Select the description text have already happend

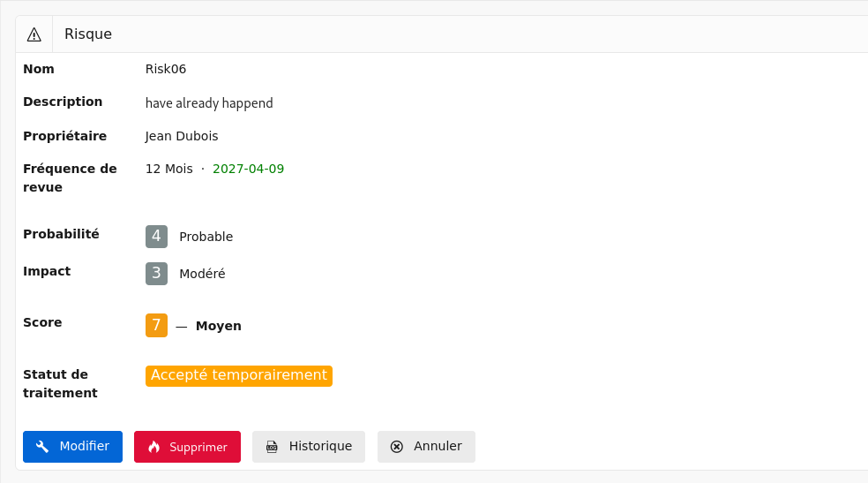(209, 103)
